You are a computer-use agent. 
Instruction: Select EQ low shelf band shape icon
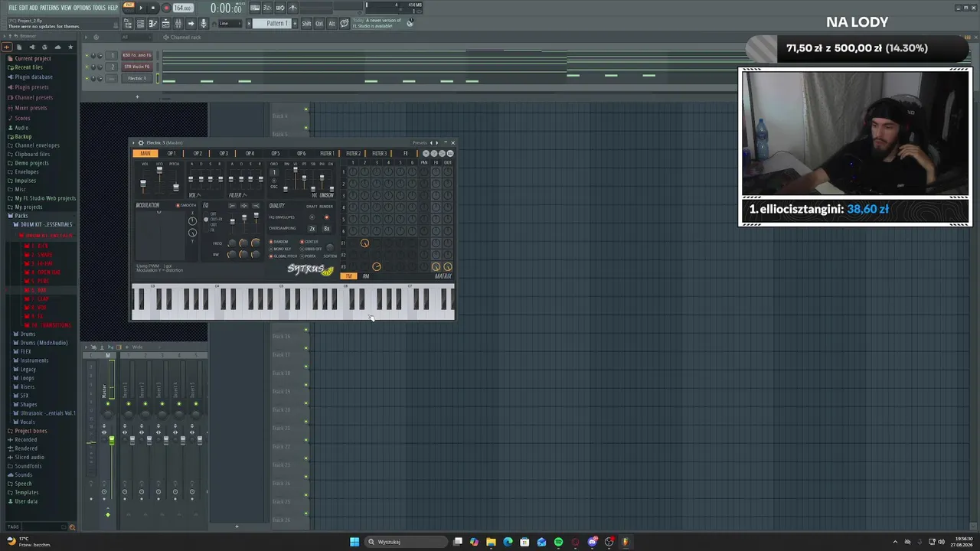click(232, 206)
